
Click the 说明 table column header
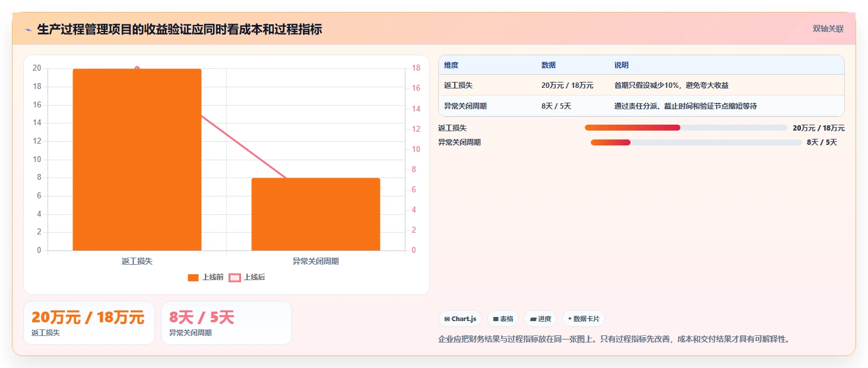622,65
